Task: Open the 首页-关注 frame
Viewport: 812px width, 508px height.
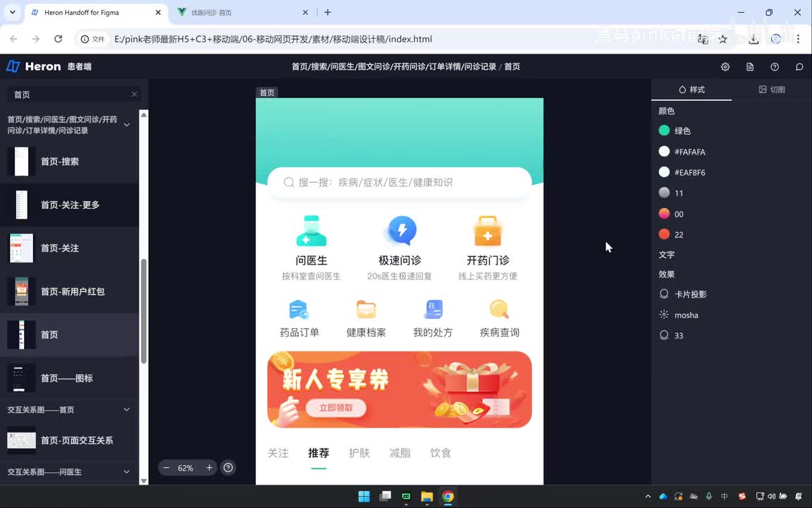Action: coord(69,248)
